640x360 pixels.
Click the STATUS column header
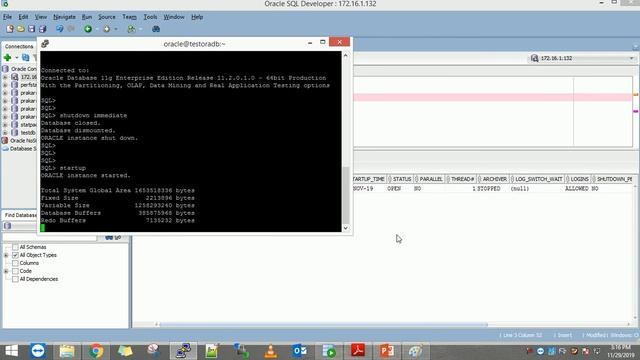(x=400, y=179)
